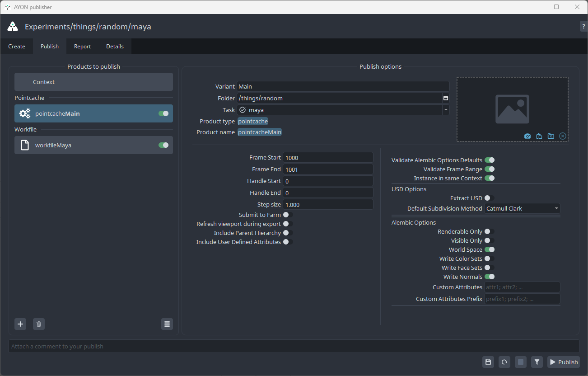The image size is (588, 376).
Task: Turn on Extract USD toggle
Action: point(489,198)
